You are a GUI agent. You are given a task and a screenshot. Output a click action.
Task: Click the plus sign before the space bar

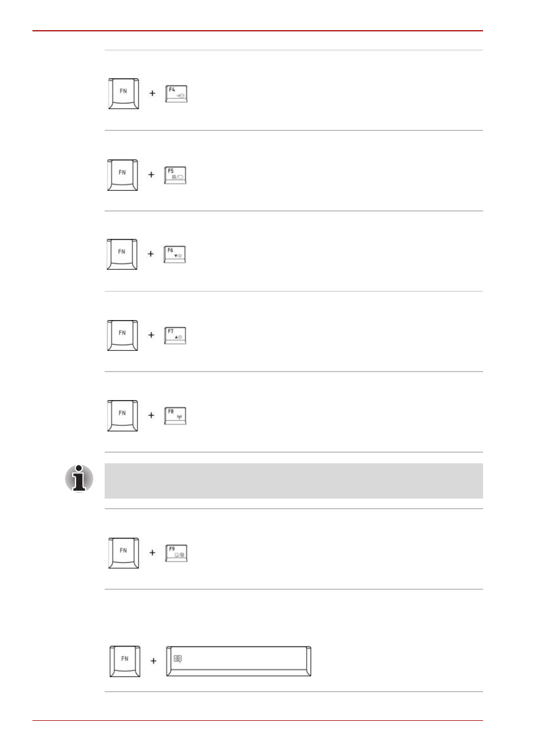pyautogui.click(x=153, y=661)
